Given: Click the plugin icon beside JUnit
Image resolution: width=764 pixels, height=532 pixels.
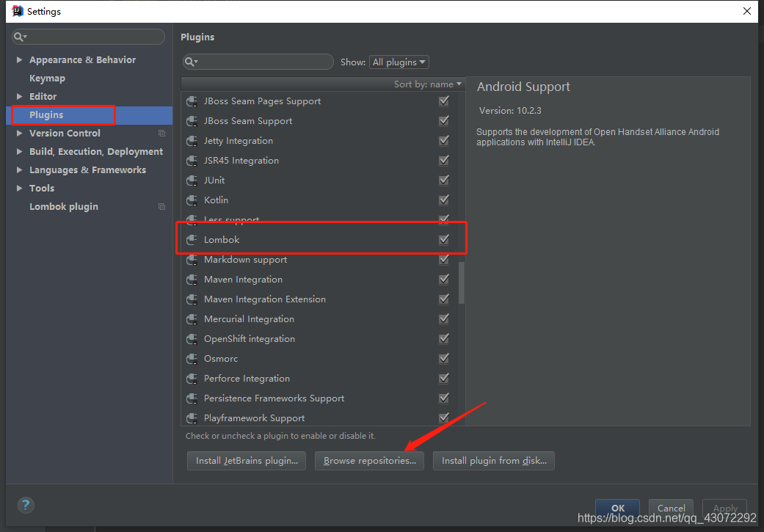Looking at the screenshot, I should [x=192, y=181].
